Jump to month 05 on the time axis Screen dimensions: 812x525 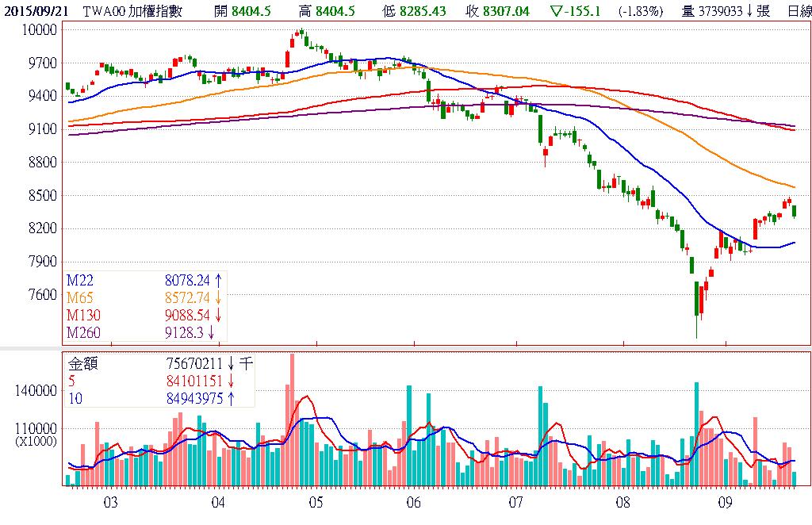tap(316, 502)
